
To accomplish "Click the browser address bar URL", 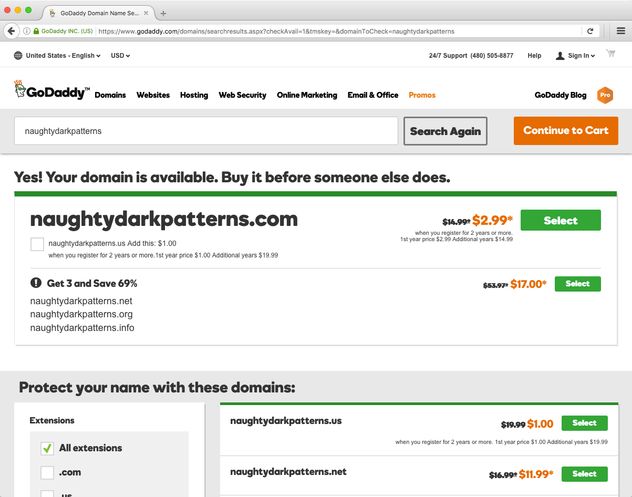I will pos(276,31).
